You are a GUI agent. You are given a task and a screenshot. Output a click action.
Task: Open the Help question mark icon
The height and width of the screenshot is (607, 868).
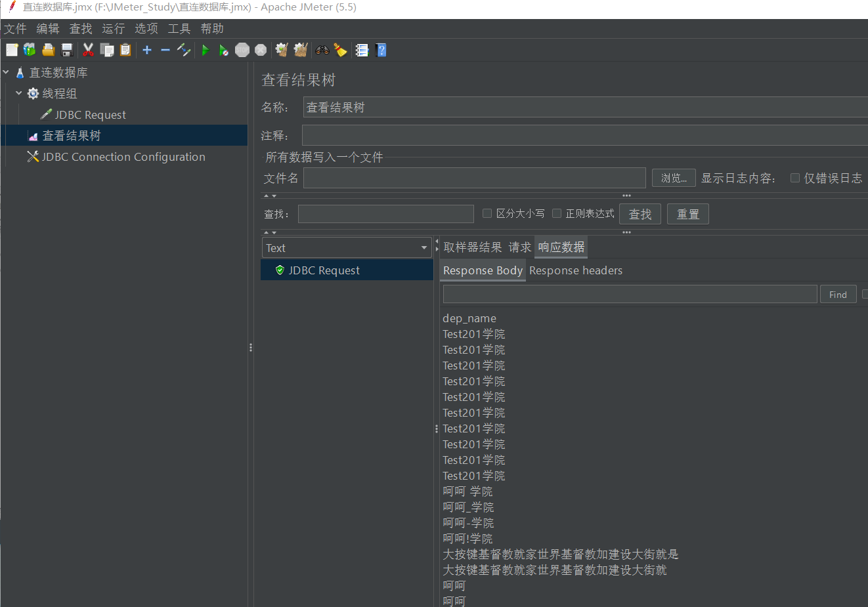381,50
